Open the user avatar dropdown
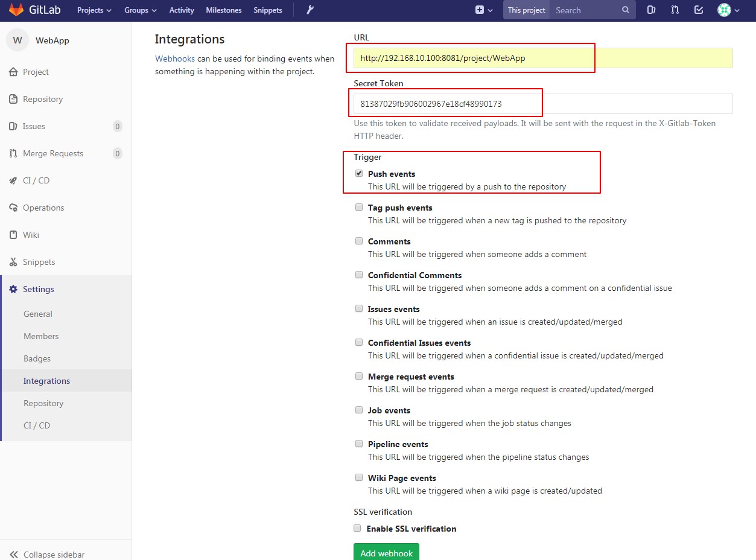This screenshot has height=560, width=756. pyautogui.click(x=728, y=10)
